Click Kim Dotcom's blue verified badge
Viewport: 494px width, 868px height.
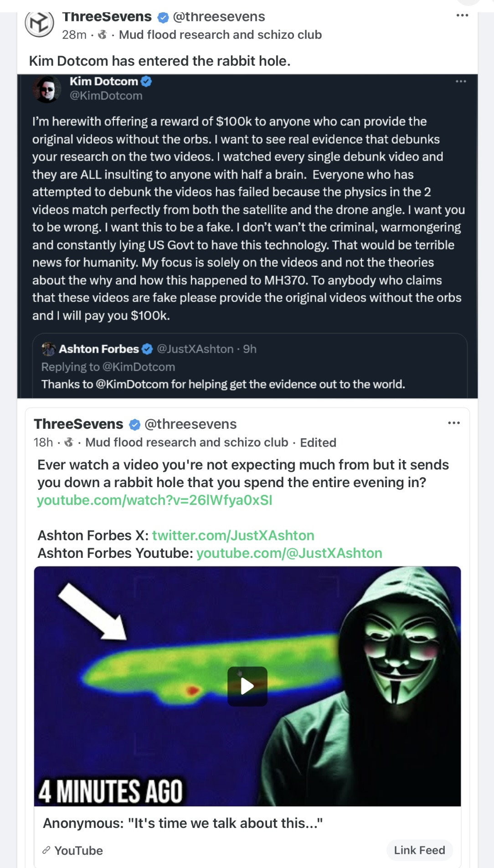(x=146, y=82)
